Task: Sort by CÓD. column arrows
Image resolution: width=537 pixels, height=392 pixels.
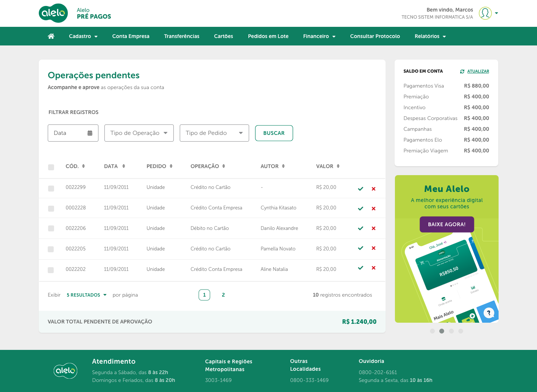Action: 84,166
